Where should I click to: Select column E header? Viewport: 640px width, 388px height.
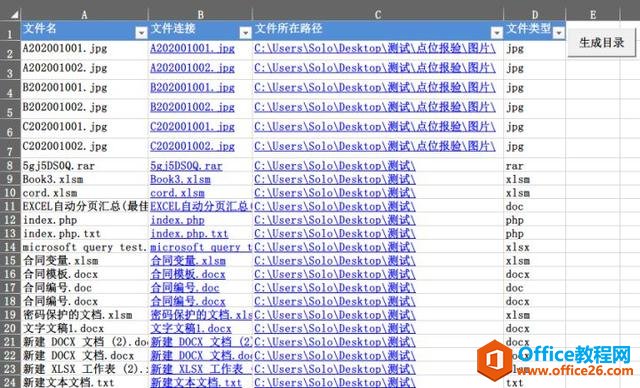coord(593,15)
